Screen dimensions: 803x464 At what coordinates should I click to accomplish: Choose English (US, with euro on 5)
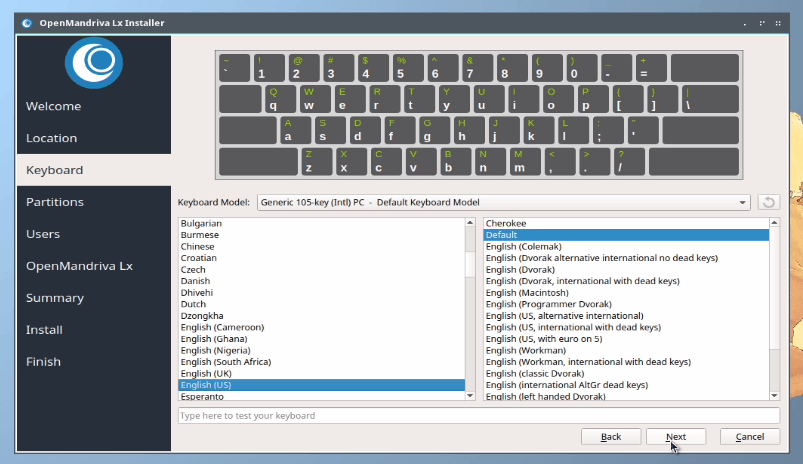pyautogui.click(x=626, y=339)
